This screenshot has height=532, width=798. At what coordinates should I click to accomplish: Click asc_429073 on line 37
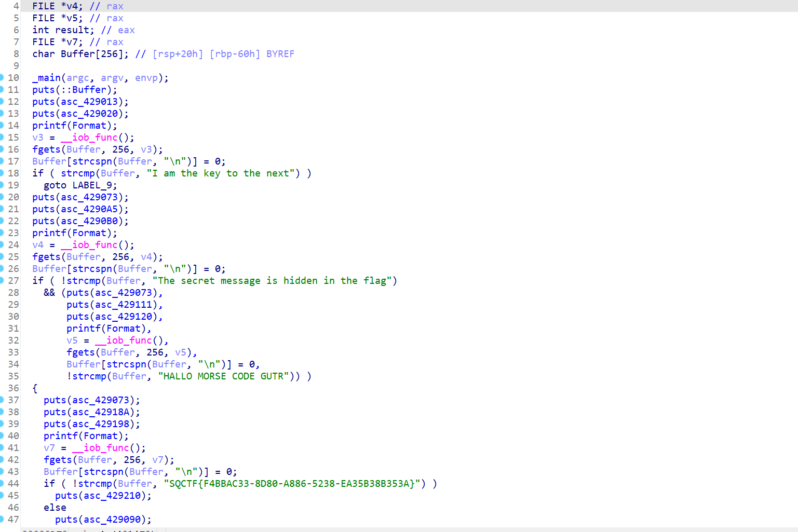click(x=101, y=400)
